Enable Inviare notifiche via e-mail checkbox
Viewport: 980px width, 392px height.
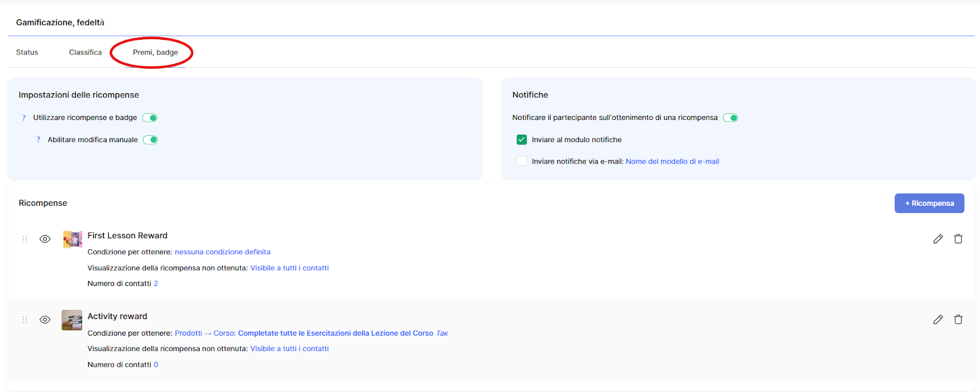click(522, 161)
